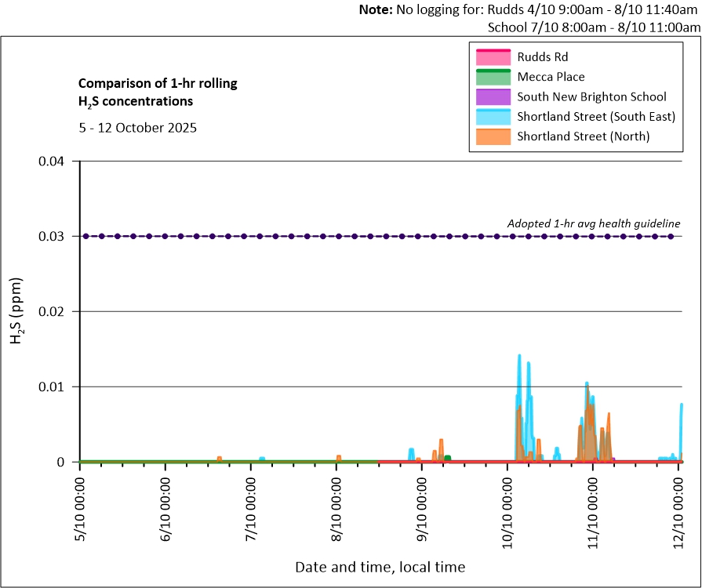Image resolution: width=702 pixels, height=588 pixels.
Task: Click the 0.04 y-axis tick label
Action: (53, 162)
